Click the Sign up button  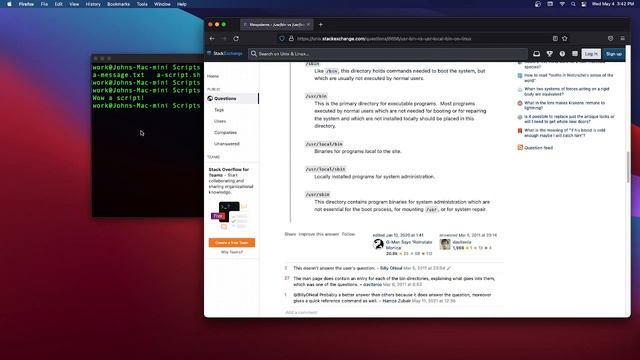[613, 53]
